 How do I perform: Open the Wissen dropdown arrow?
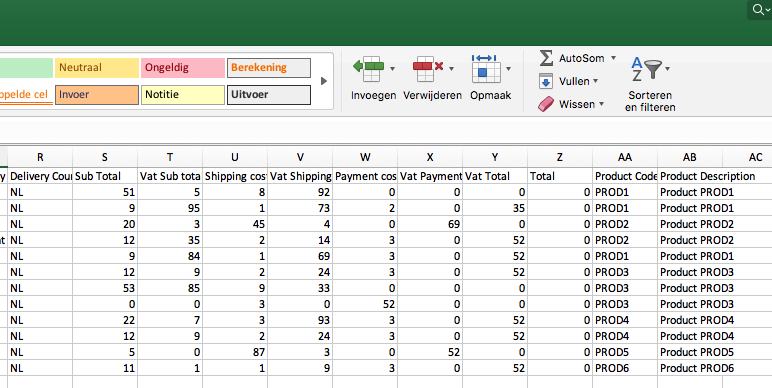601,104
